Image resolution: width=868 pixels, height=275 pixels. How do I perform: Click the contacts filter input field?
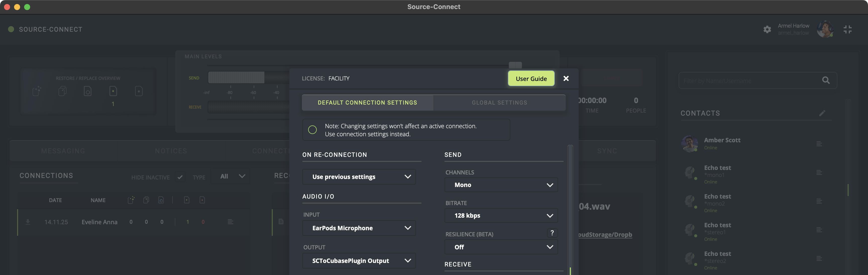pos(748,81)
